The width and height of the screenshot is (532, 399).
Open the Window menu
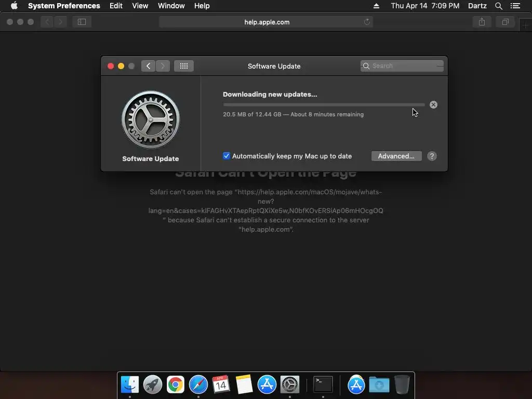171,6
